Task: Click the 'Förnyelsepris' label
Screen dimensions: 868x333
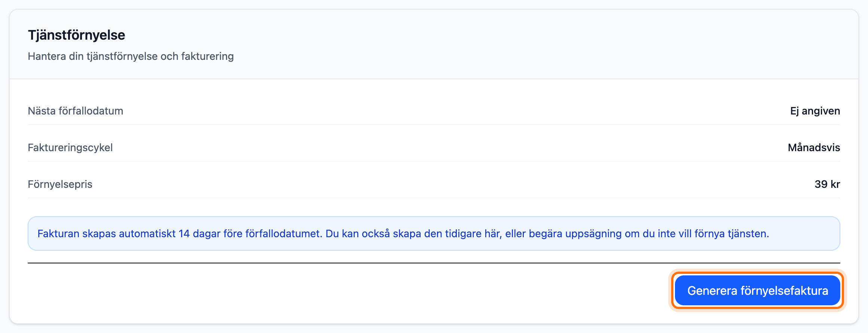Action: coord(60,184)
